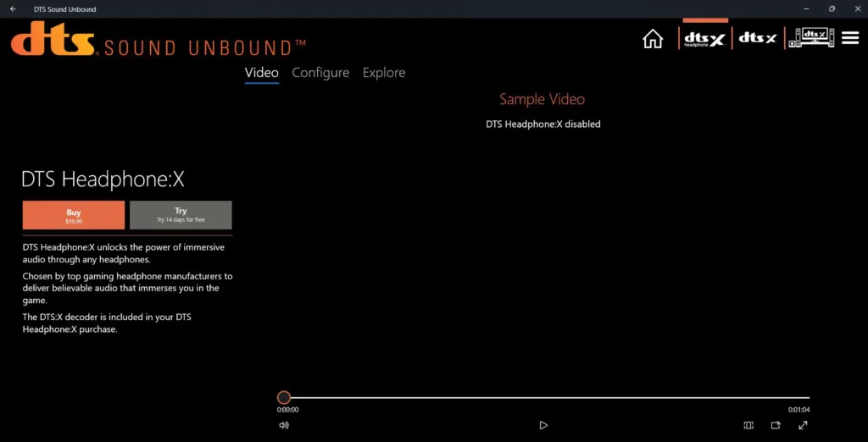This screenshot has width=868, height=442.
Task: Click the 'Sample Video' heading
Action: point(542,100)
